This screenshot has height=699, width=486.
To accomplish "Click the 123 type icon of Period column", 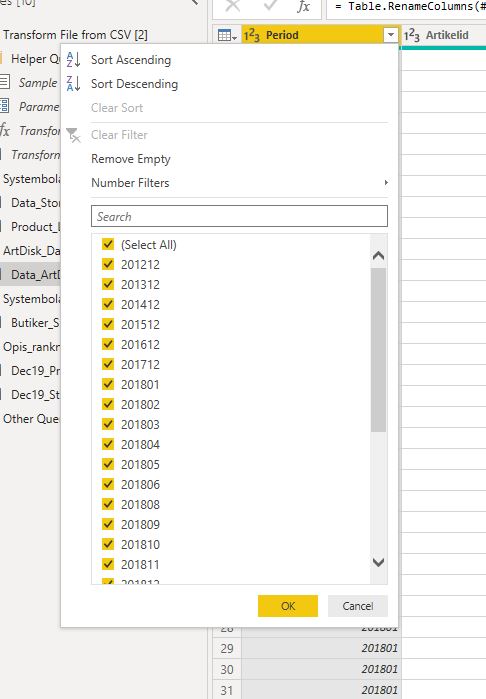I will pos(251,35).
